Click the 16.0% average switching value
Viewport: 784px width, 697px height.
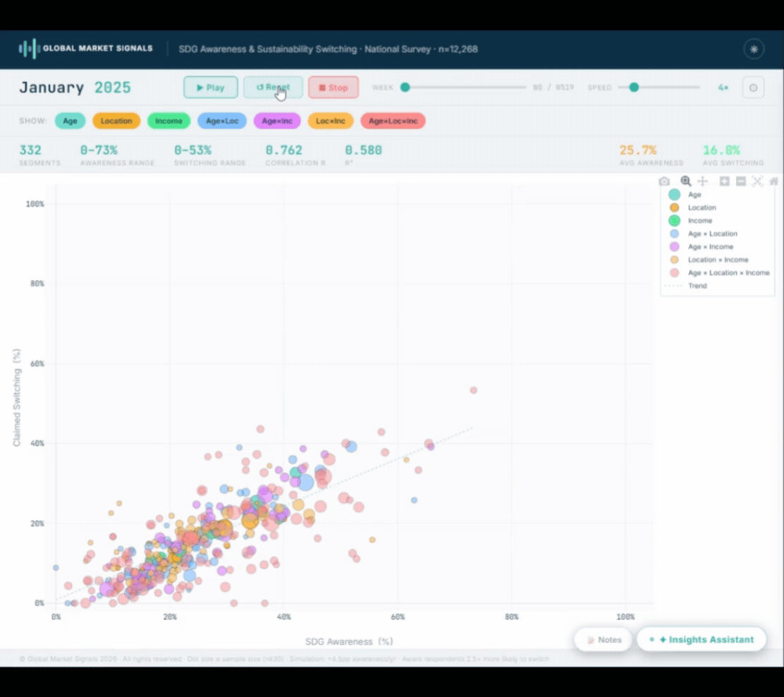tap(721, 150)
